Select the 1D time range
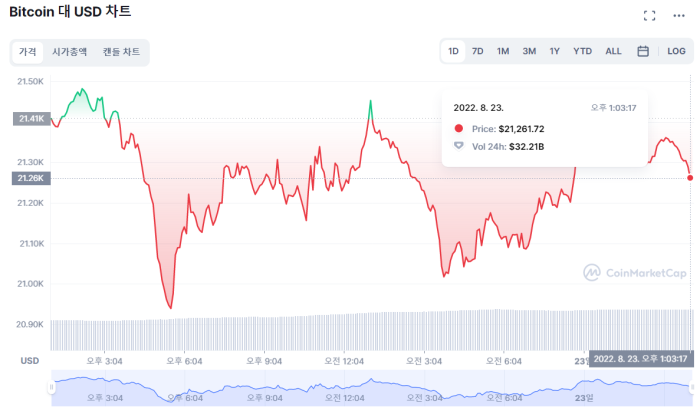 453,51
